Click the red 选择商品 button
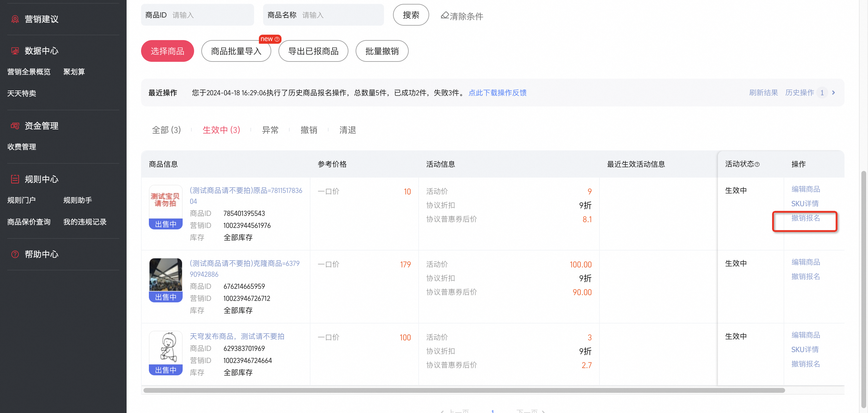Screen dimensions: 868x413 pos(168,51)
